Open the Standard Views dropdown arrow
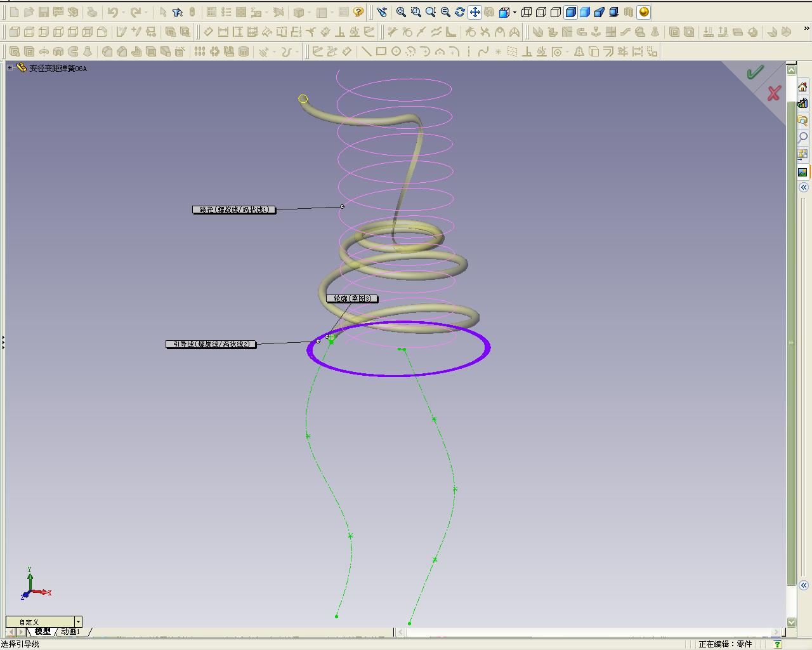 [x=514, y=12]
